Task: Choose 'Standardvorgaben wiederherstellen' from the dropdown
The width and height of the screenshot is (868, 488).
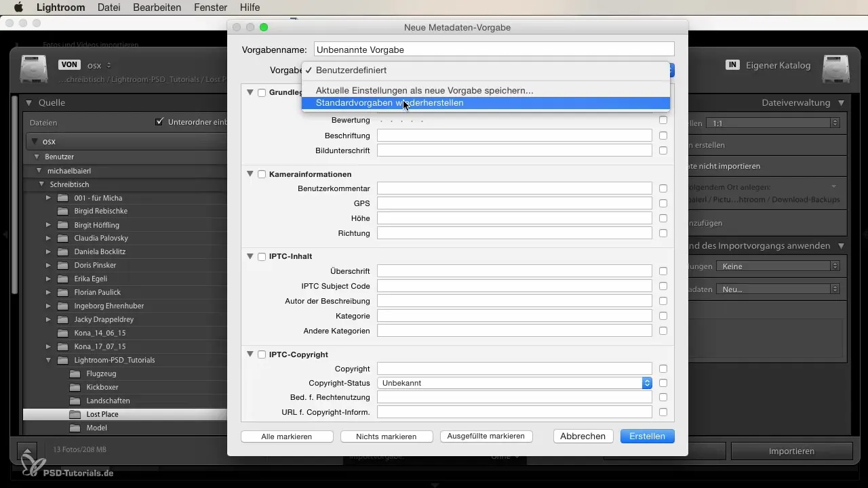Action: (486, 103)
